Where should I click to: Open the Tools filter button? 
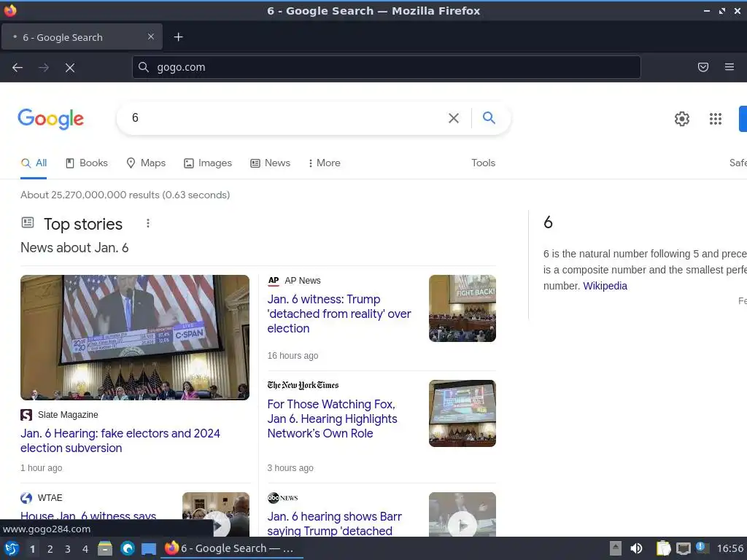pyautogui.click(x=483, y=163)
